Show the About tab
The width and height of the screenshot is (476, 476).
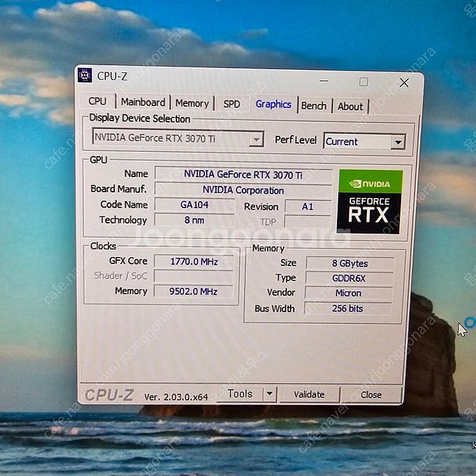point(350,107)
